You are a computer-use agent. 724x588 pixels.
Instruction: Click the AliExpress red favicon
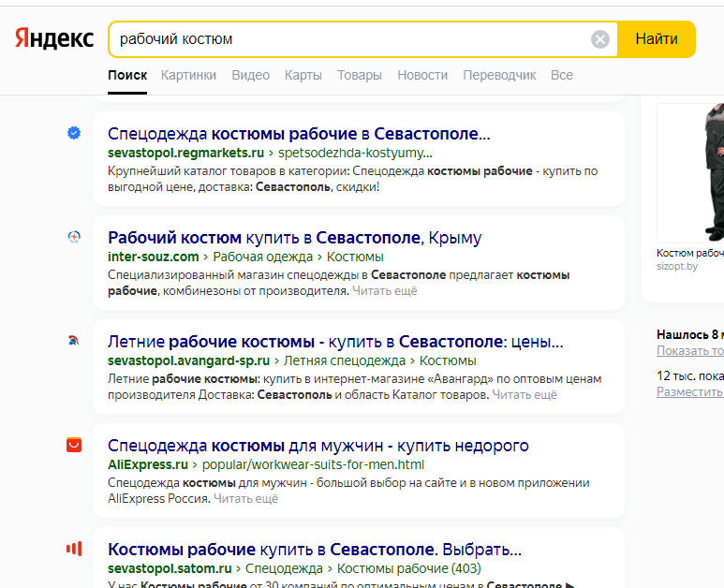click(74, 445)
